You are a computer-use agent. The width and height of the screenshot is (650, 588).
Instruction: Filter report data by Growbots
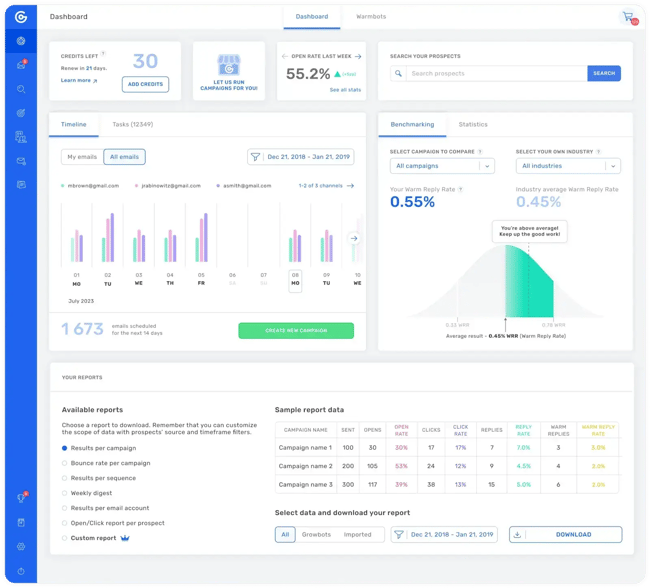point(316,535)
